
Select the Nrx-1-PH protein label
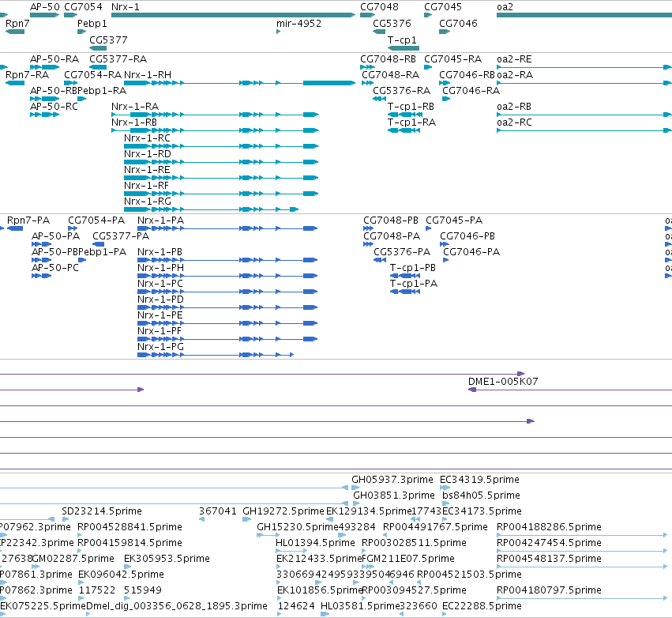161,268
